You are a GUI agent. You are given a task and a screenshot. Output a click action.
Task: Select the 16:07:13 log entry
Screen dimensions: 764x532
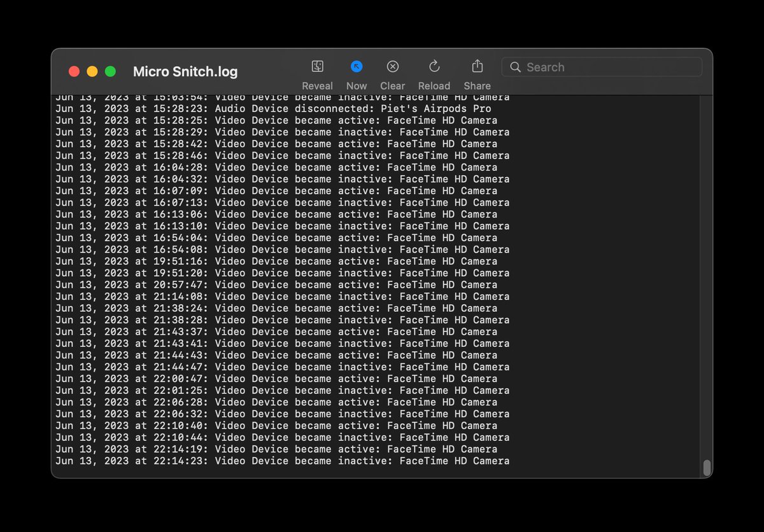(283, 202)
